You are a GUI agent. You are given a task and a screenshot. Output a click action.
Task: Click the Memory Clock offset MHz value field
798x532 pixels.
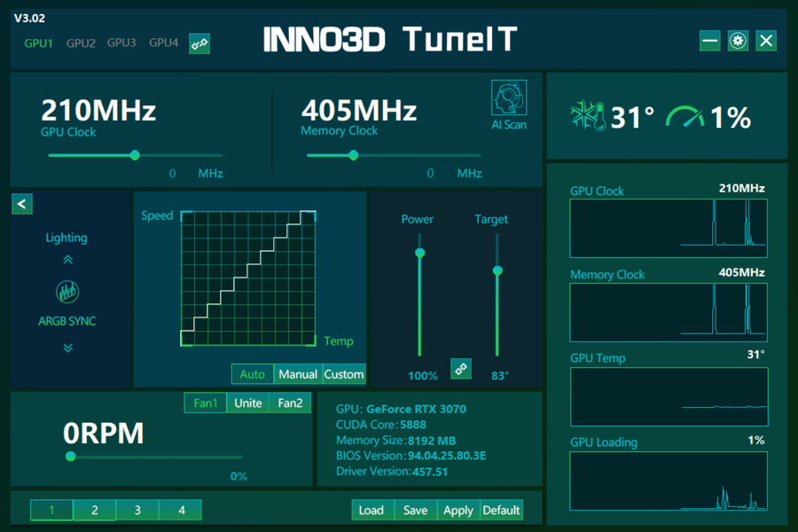(430, 174)
